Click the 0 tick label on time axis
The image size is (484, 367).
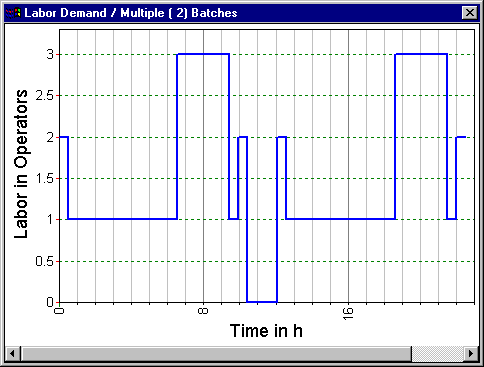(59, 311)
